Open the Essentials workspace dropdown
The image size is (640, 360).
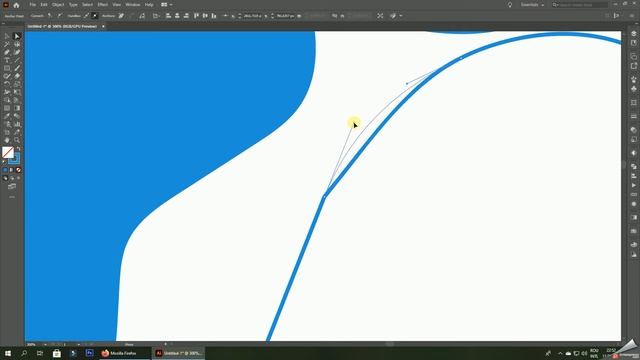coord(532,5)
